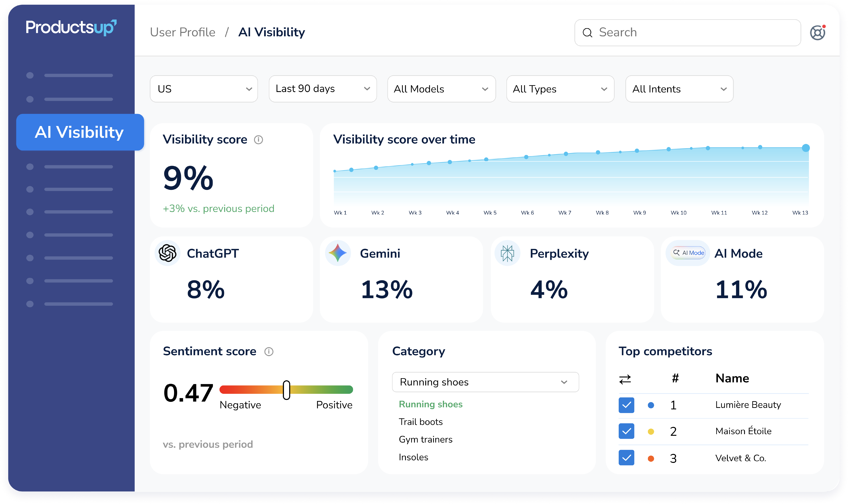Uncheck the Lumière Beauty competitor checkbox

tap(626, 405)
